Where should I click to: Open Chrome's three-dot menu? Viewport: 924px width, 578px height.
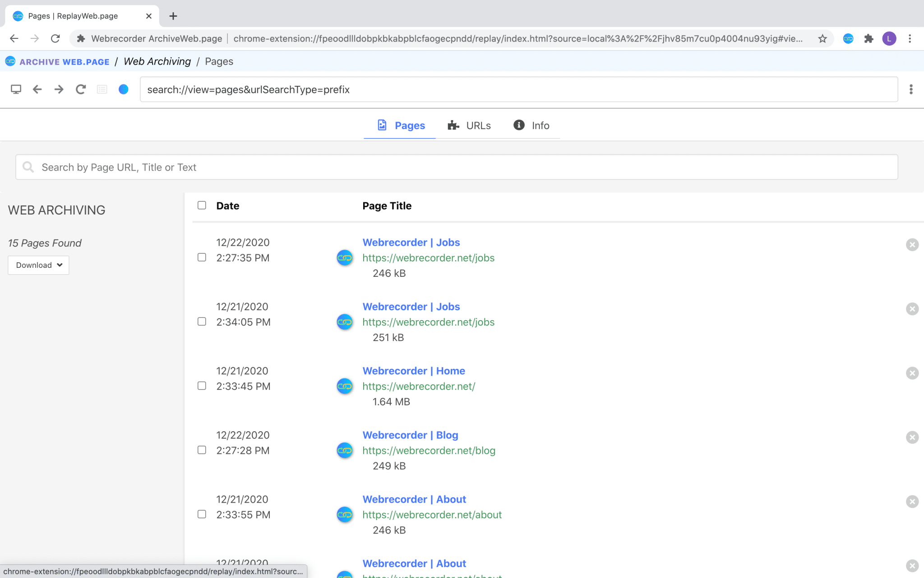point(910,38)
